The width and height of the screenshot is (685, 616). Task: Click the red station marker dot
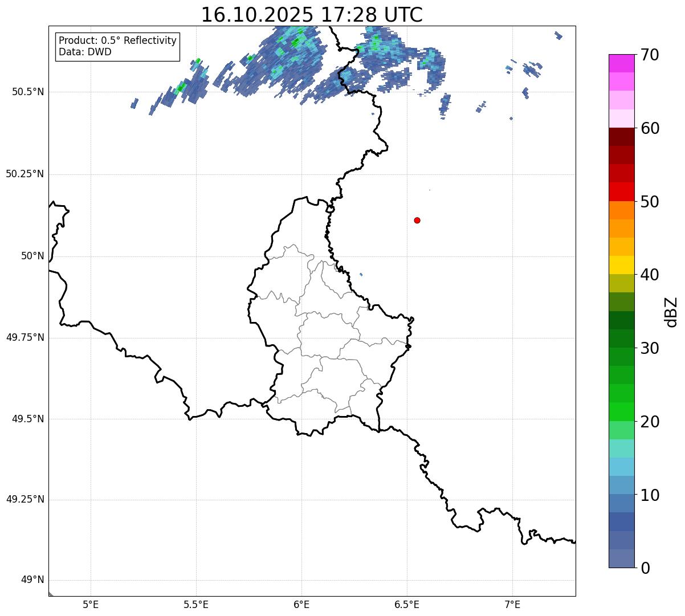click(x=417, y=220)
